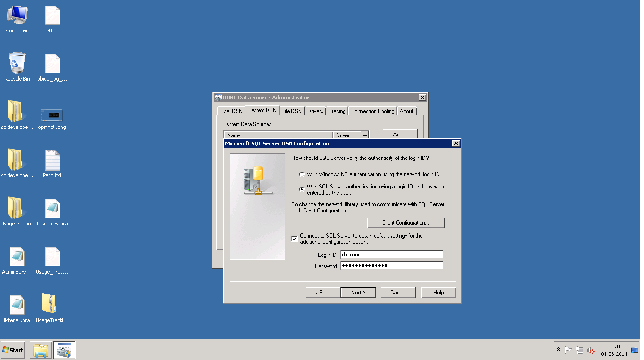This screenshot has width=644, height=360.
Task: Switch to File DSN tab
Action: tap(292, 111)
